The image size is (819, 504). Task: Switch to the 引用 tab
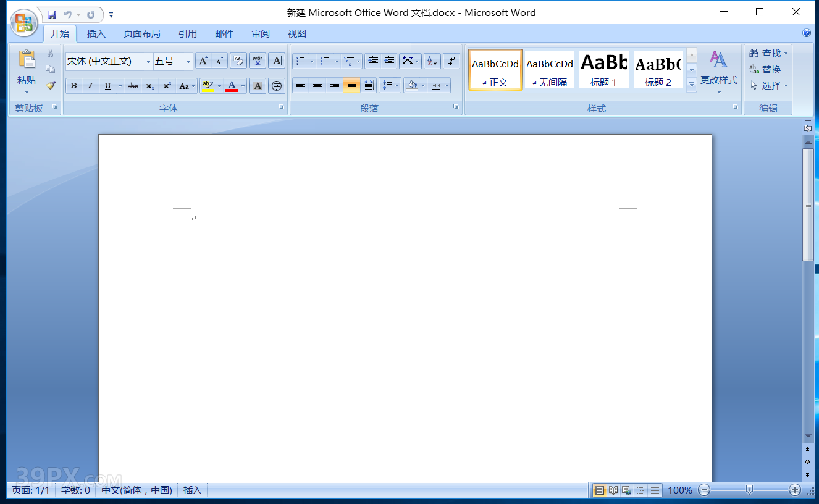[188, 34]
